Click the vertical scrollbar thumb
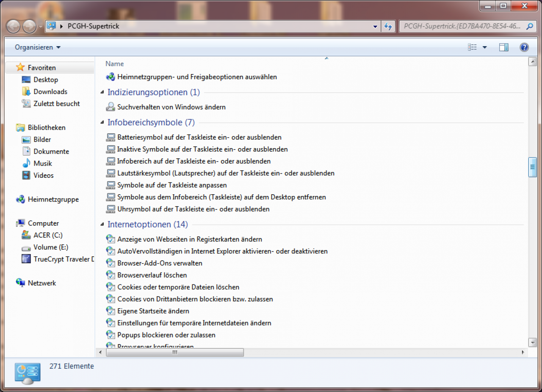 [x=533, y=166]
